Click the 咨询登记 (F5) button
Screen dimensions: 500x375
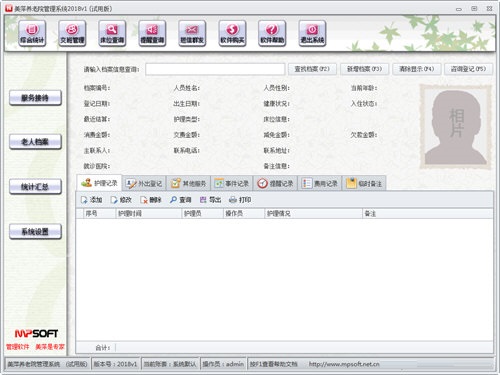click(468, 69)
